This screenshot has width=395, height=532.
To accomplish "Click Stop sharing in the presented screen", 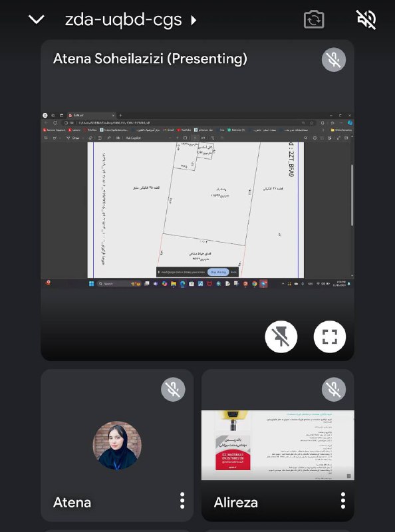I will pyautogui.click(x=218, y=272).
